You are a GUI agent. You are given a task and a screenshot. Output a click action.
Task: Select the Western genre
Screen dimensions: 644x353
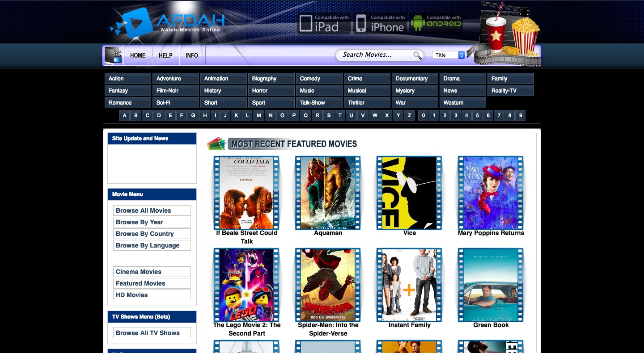coord(463,103)
